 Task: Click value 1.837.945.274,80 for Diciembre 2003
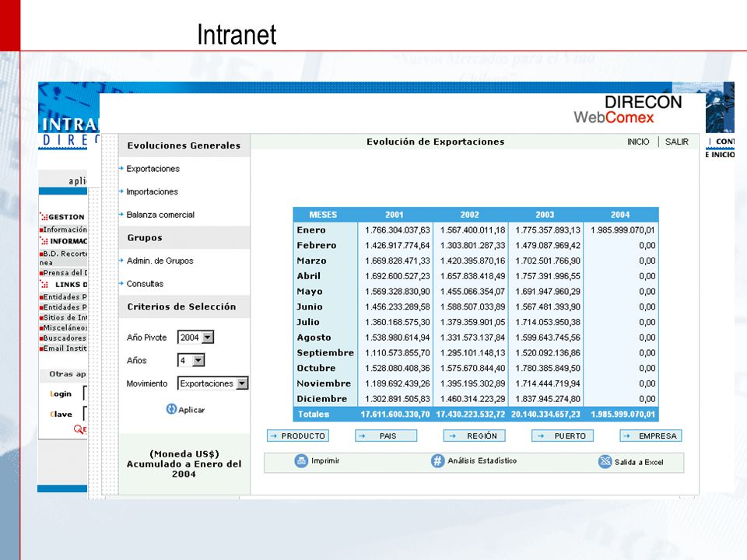point(548,398)
